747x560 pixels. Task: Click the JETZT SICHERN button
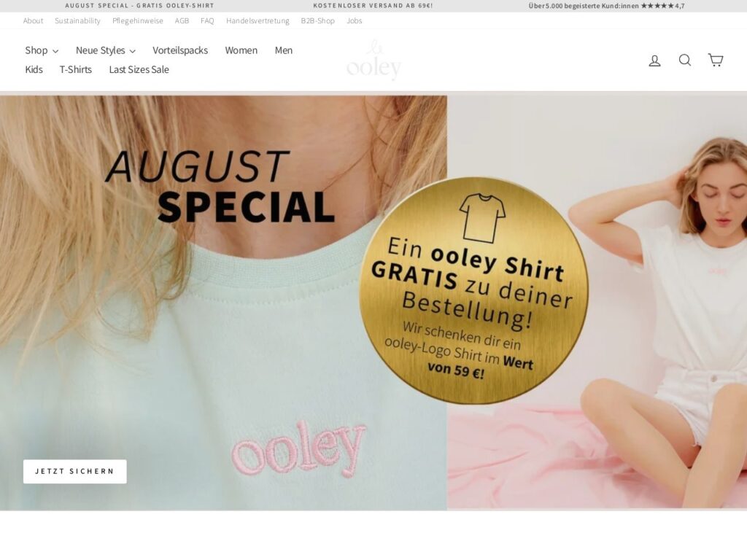point(75,472)
